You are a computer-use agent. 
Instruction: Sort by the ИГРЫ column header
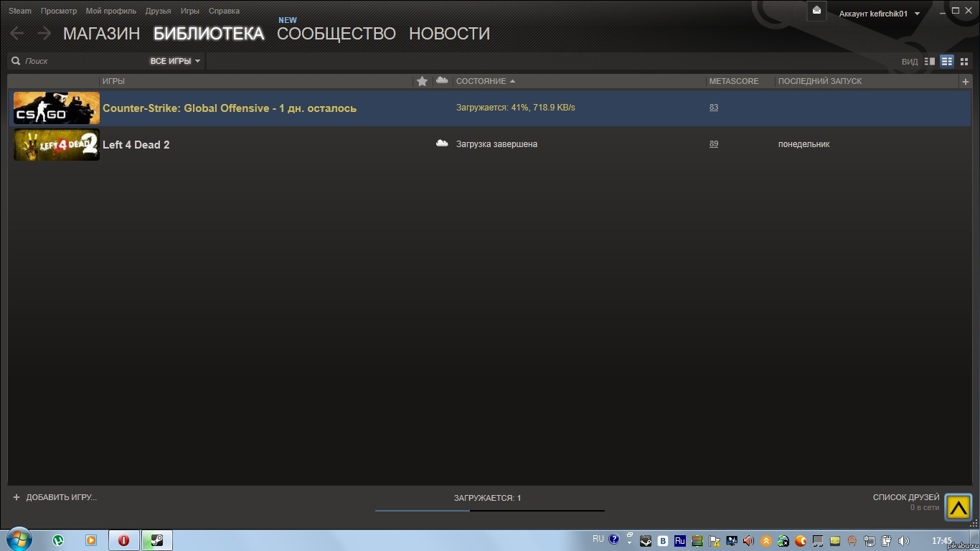113,81
